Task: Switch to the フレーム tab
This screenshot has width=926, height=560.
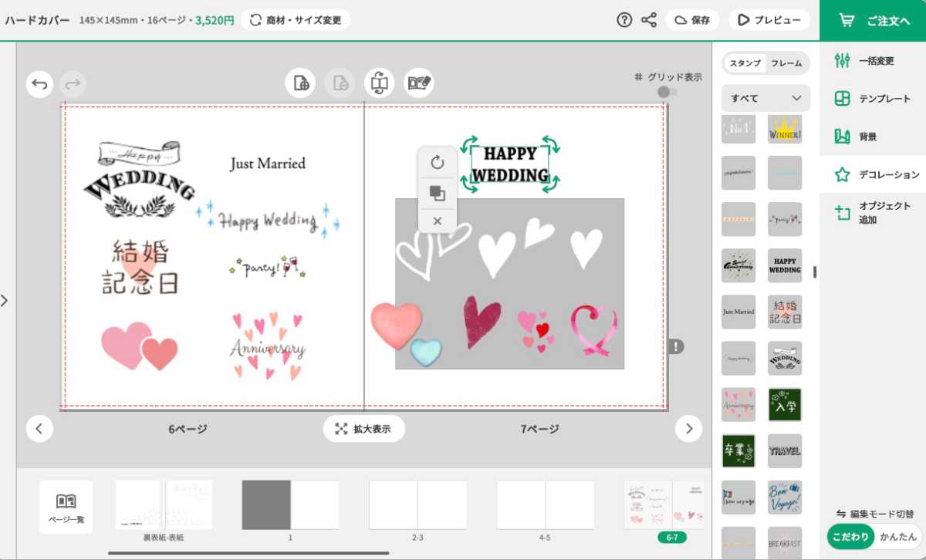Action: (786, 63)
